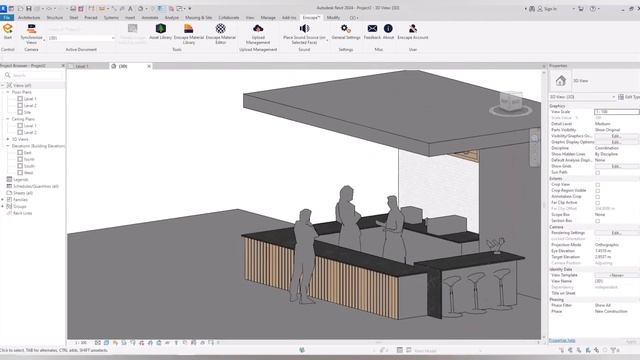Open the Properties help link
This screenshot has width=640, height=360.
pos(562,340)
